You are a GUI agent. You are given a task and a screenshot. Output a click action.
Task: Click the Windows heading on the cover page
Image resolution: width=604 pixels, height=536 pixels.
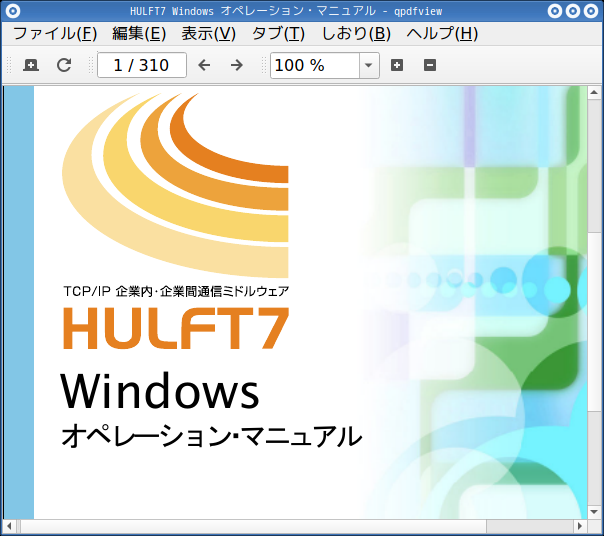(x=160, y=391)
